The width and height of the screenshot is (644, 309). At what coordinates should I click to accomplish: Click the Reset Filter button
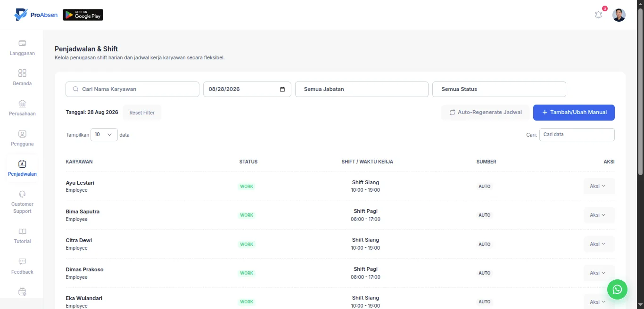pyautogui.click(x=142, y=113)
